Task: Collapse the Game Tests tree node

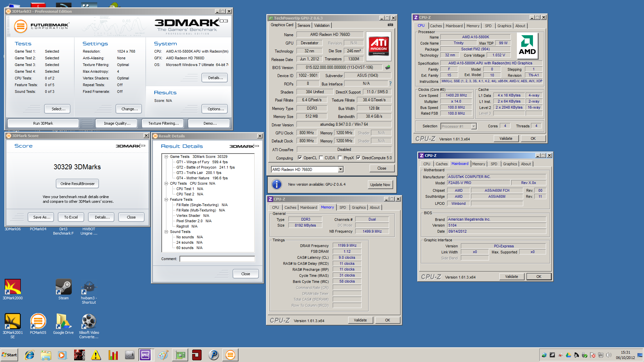Action: [166, 157]
